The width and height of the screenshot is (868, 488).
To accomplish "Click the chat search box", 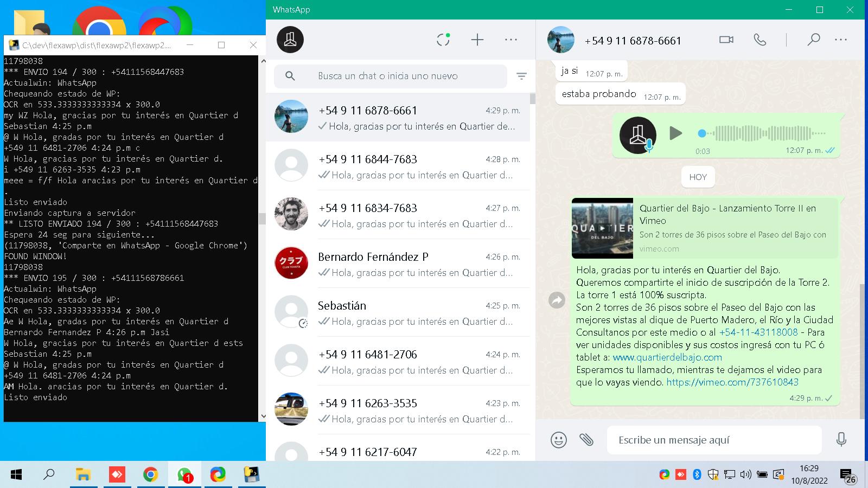I will 391,76.
